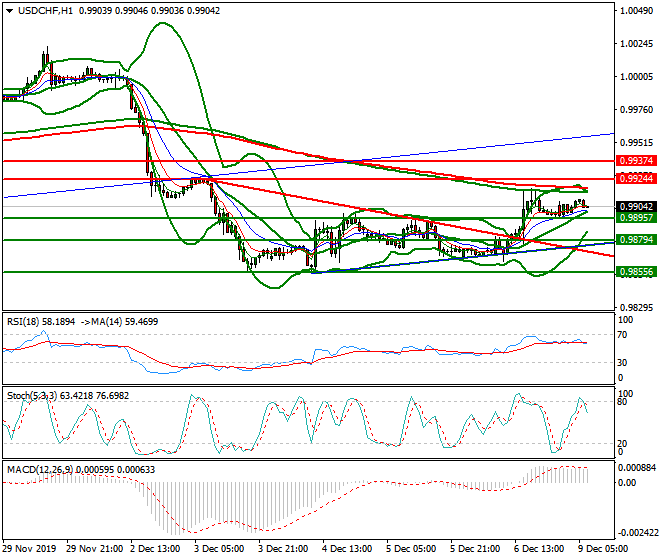
Task: Select the MACD scale value 0.000884
Action: coord(637,468)
